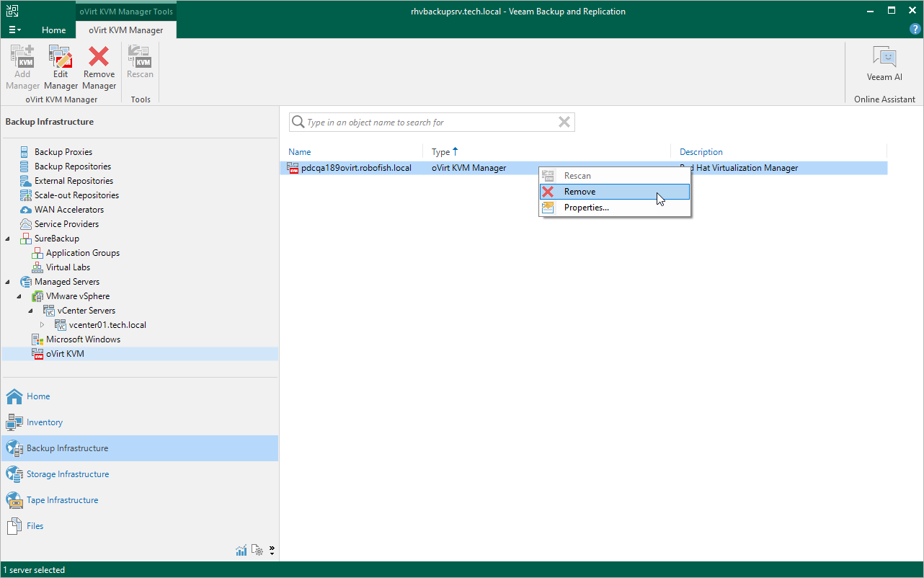Open the navigation pane overflow chevron
924x578 pixels.
click(272, 551)
